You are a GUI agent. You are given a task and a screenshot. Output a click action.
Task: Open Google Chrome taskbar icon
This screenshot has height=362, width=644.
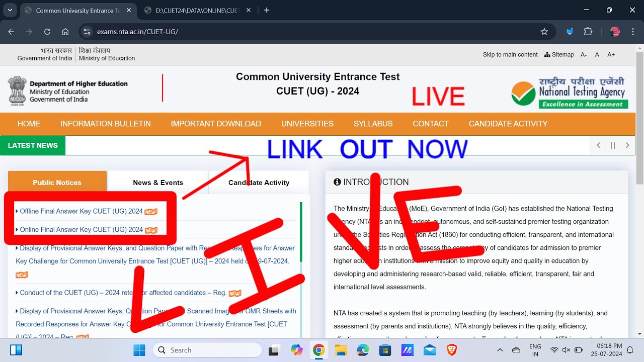coord(318,350)
